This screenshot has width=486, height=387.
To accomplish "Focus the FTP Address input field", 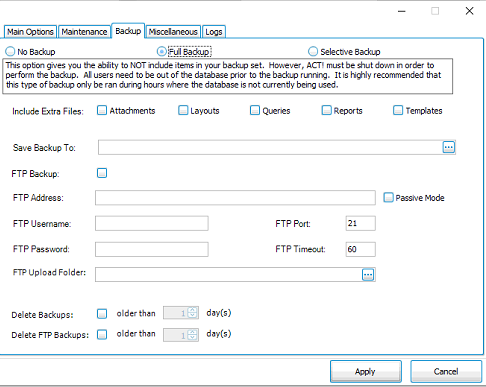I will pos(235,198).
